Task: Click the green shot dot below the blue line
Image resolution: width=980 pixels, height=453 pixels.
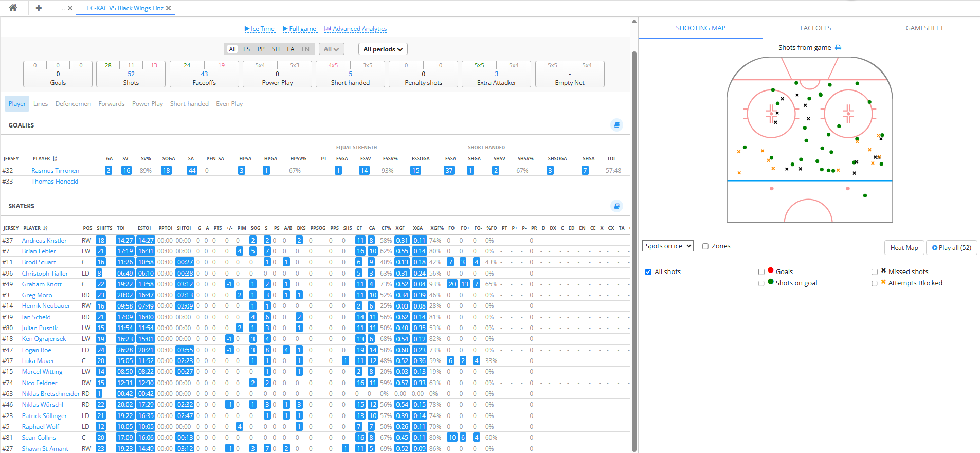Action: pyautogui.click(x=865, y=195)
